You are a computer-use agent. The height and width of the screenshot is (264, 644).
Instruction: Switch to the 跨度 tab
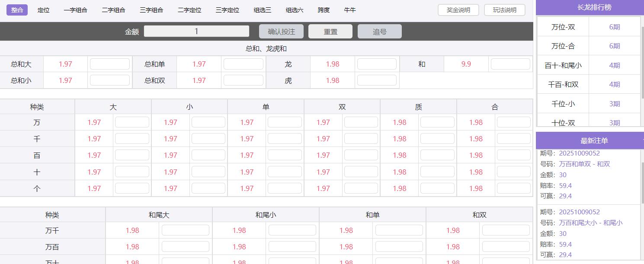coord(323,10)
